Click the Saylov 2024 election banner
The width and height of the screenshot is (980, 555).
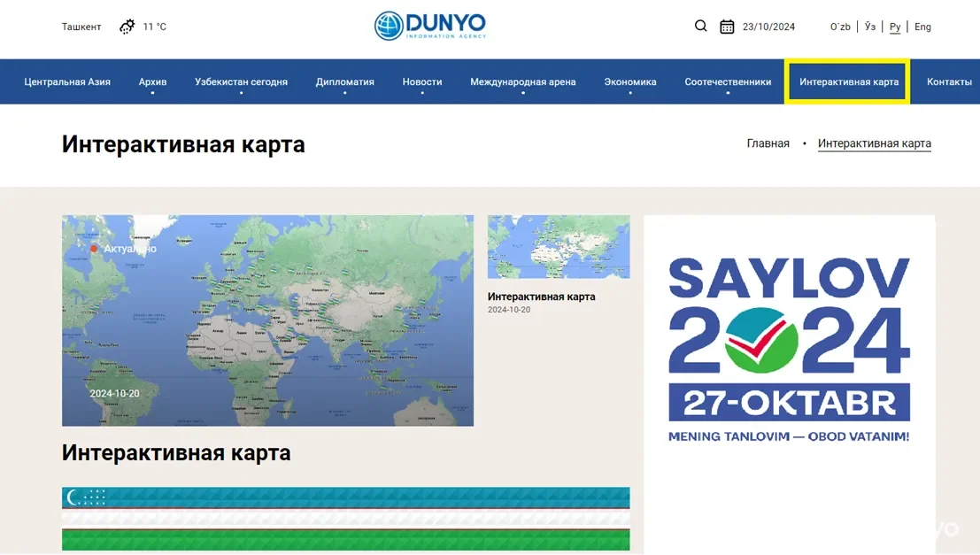pyautogui.click(x=789, y=351)
